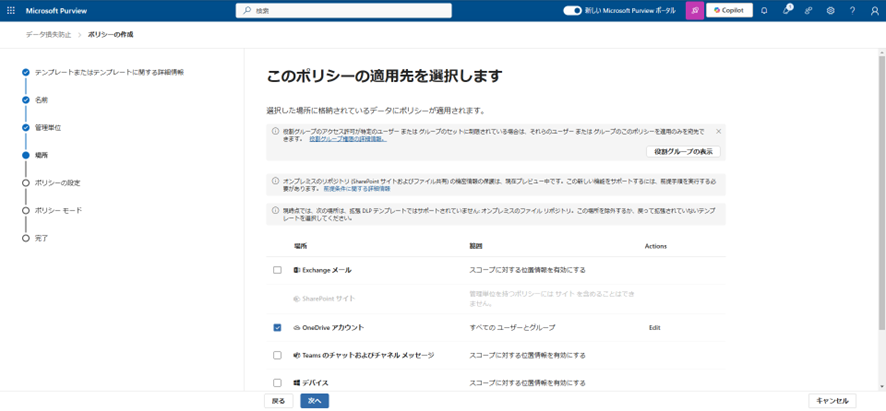886x411 pixels.
Task: Click the notifications bell icon
Action: [x=764, y=11]
